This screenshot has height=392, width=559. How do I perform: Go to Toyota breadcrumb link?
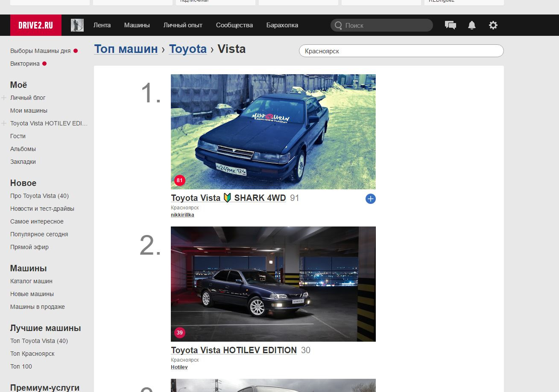188,49
